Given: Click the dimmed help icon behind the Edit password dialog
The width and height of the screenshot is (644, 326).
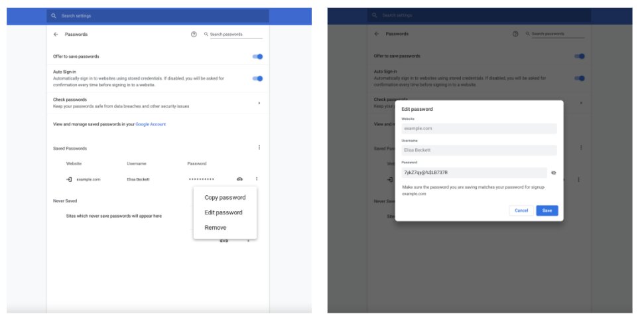Looking at the screenshot, I should 515,34.
